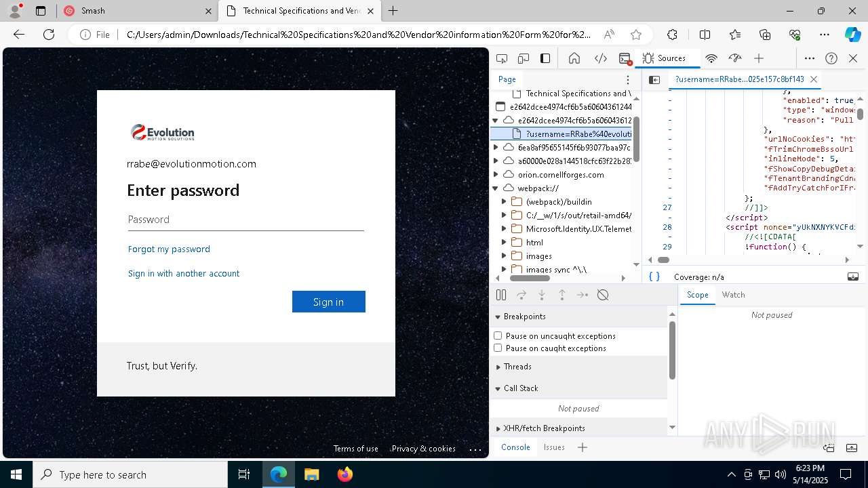This screenshot has height=488, width=868.
Task: Pause script execution in debugger
Action: [501, 295]
